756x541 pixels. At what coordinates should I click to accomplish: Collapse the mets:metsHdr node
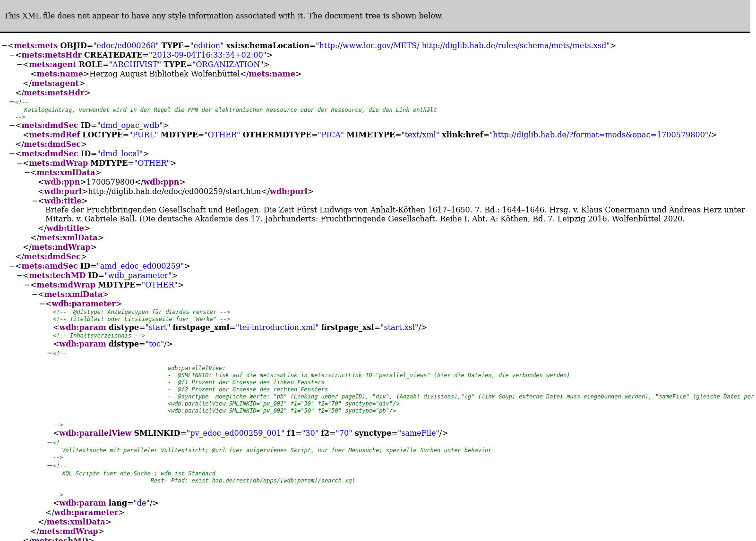(x=12, y=55)
